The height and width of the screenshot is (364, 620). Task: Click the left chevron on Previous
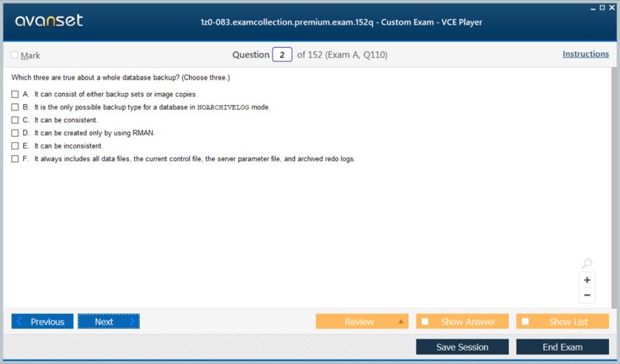tap(19, 321)
